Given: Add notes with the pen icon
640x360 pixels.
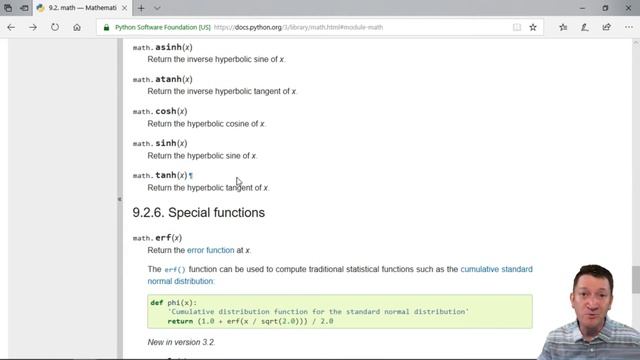Looking at the screenshot, I should 584,27.
